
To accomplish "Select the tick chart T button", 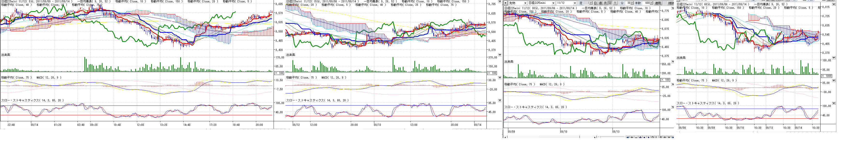I will (x=615, y=3).
